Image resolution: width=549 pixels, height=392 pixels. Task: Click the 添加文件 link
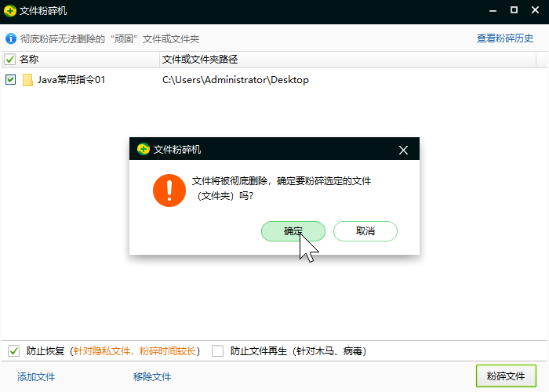point(36,376)
